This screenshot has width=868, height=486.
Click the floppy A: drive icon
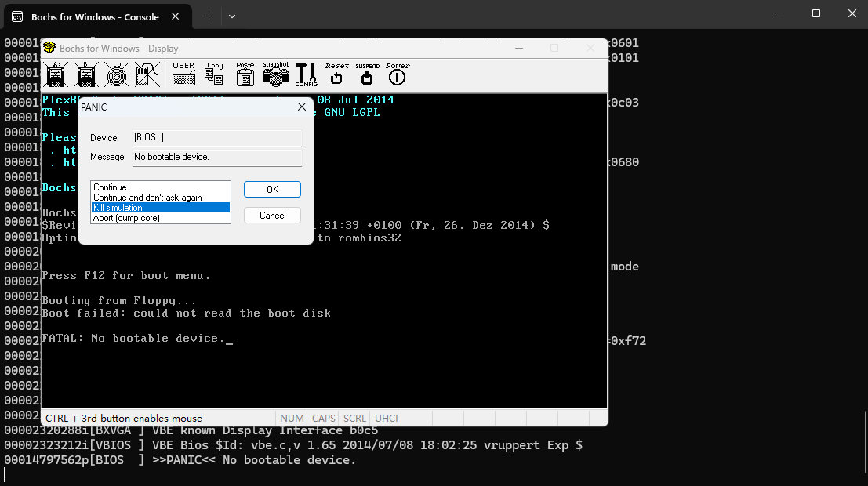click(56, 75)
